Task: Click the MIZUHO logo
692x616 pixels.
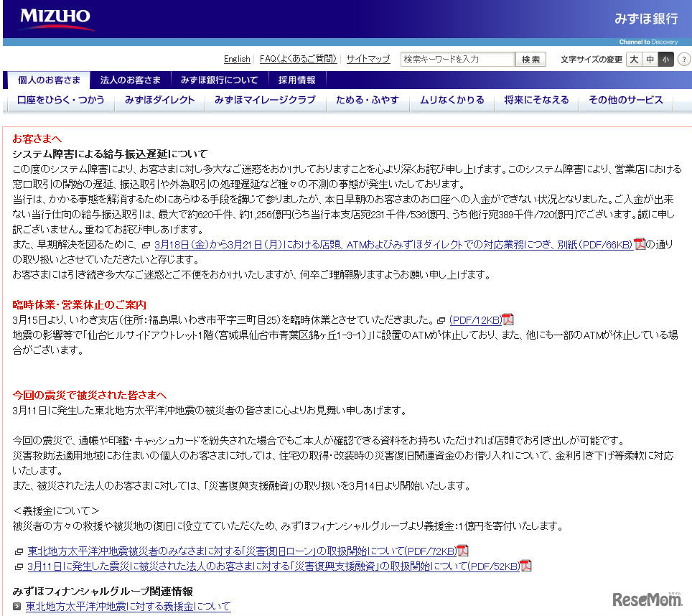Action: point(55,19)
